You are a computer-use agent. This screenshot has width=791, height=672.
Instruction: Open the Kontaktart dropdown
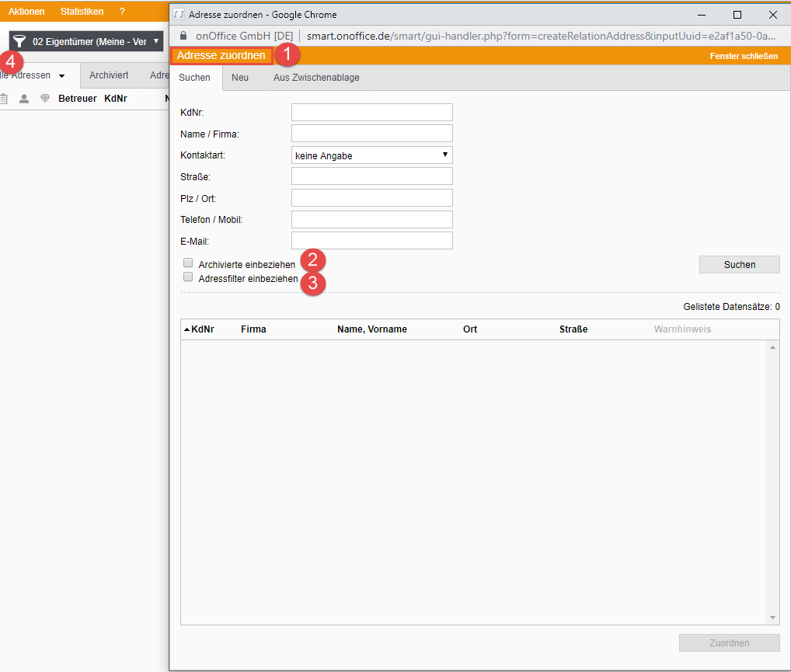point(371,155)
